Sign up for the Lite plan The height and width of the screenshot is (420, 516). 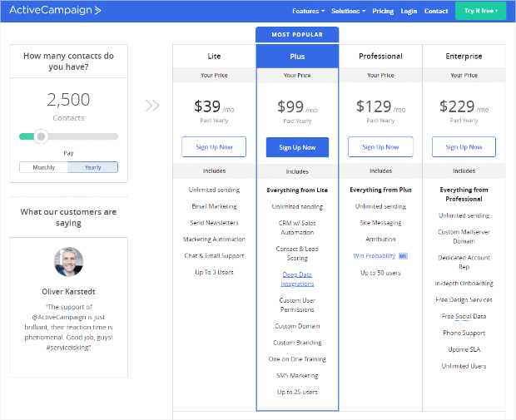[214, 147]
